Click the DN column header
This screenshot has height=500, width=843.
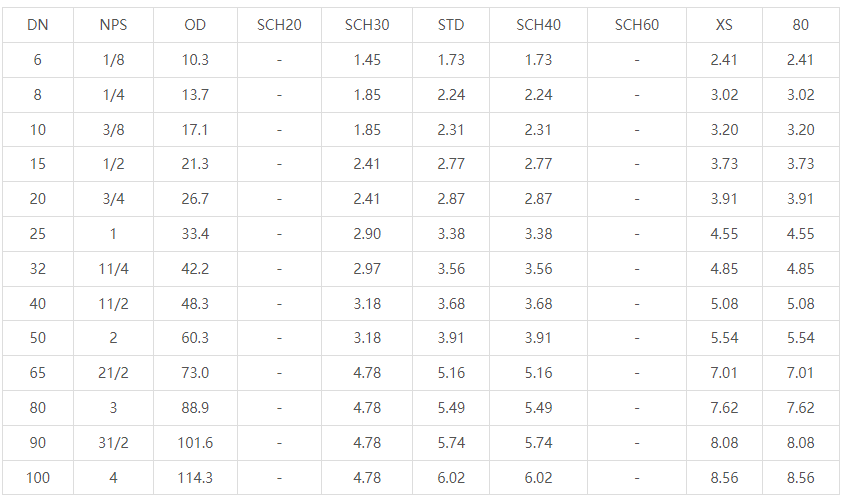click(x=38, y=25)
